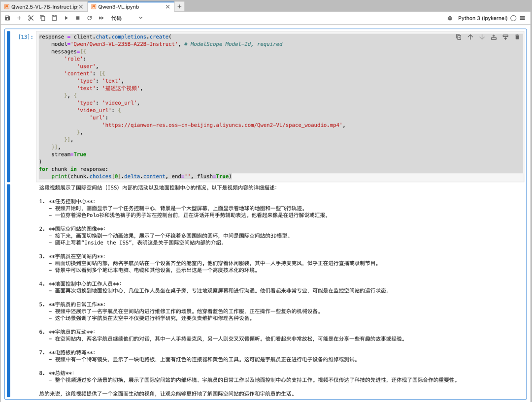Viewport: 532px width, 402px height.
Task: Click the 'for chunk in response:' line
Action: tap(73, 169)
